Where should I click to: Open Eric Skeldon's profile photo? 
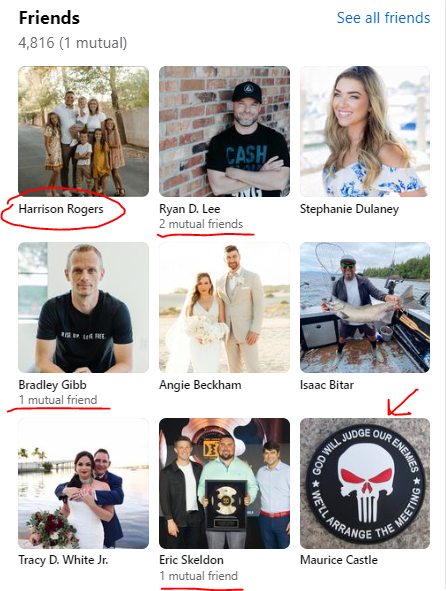(x=224, y=483)
